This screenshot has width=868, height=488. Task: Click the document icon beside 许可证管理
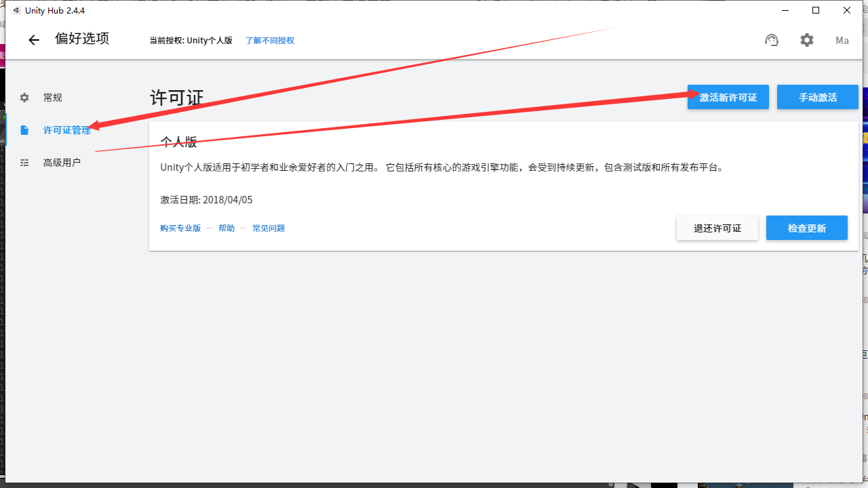(x=24, y=129)
